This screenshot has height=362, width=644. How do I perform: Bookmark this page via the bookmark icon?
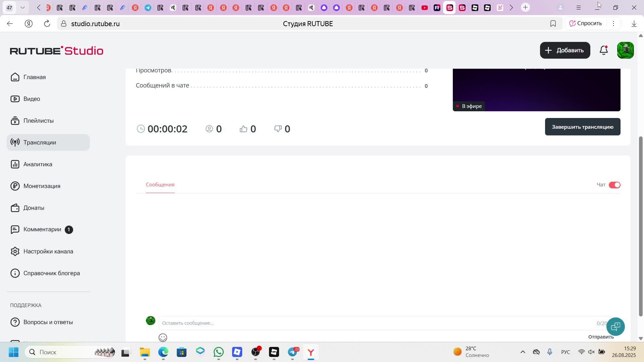click(x=553, y=24)
